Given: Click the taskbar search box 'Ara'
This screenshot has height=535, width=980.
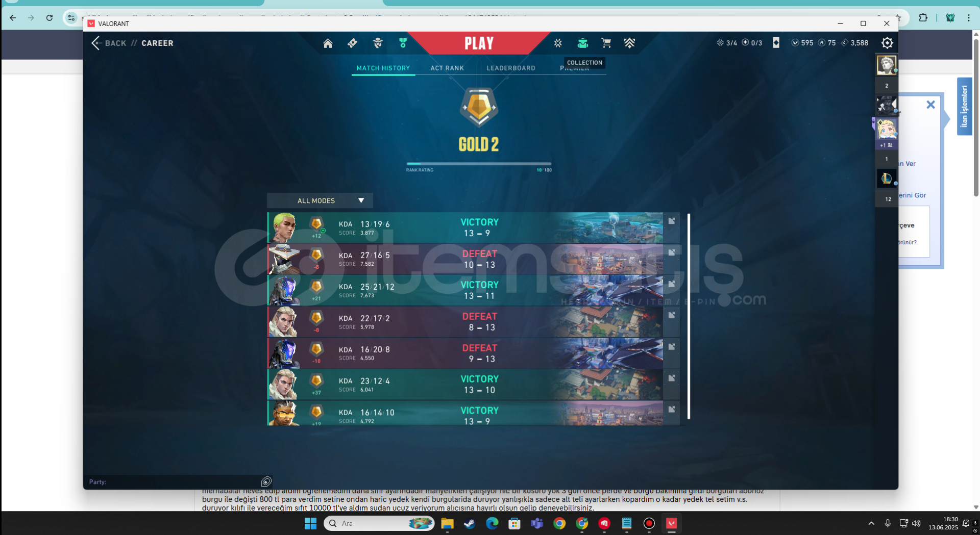Looking at the screenshot, I should point(379,523).
